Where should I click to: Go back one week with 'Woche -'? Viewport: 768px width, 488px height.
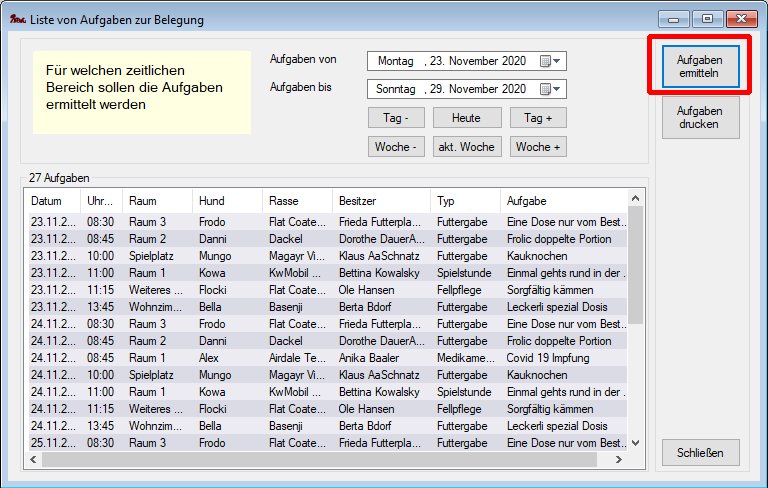[396, 147]
